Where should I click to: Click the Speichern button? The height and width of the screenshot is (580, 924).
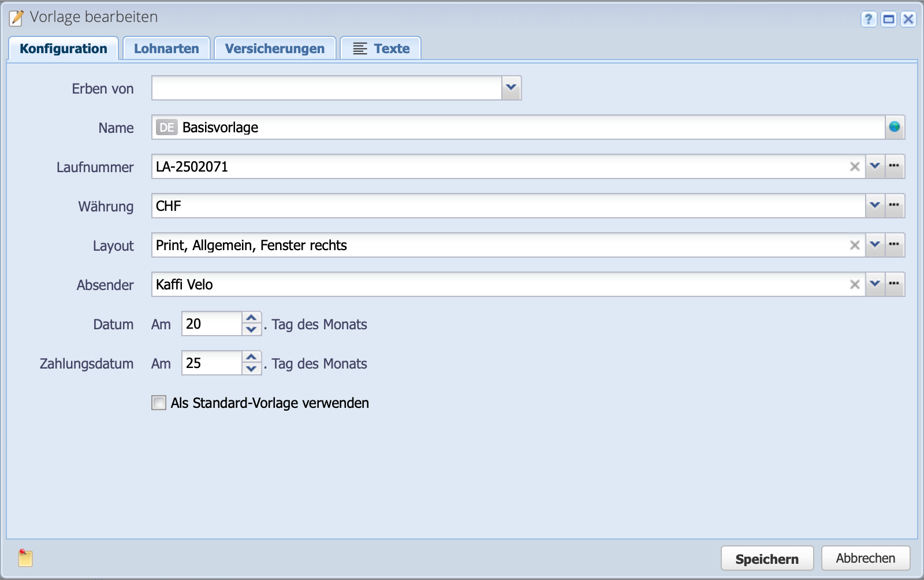point(767,559)
